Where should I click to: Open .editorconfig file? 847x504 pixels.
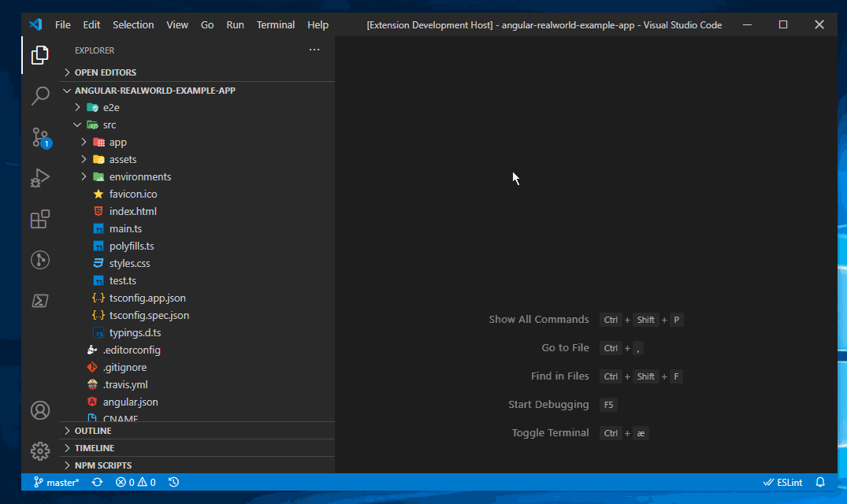pyautogui.click(x=197, y=350)
